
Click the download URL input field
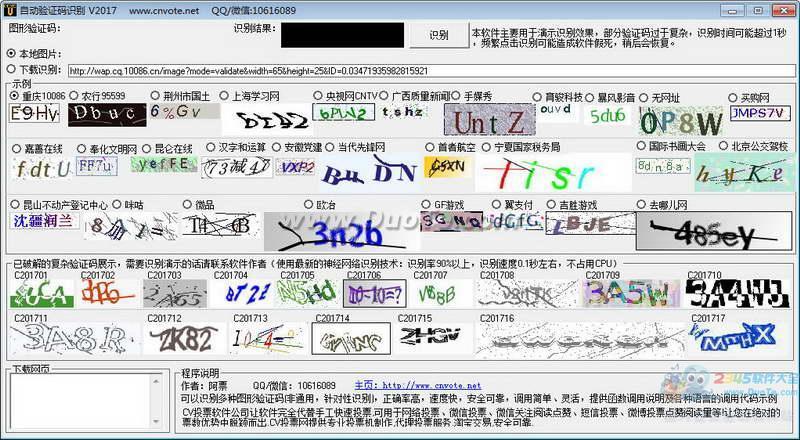(x=431, y=71)
